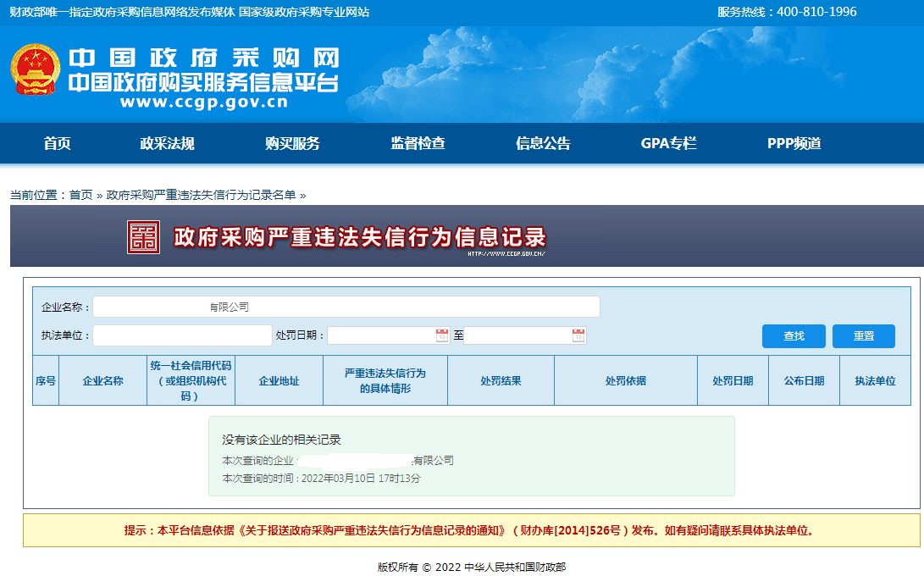This screenshot has width=924, height=576.
Task: Focus the 企业名称 input field
Action: (346, 307)
